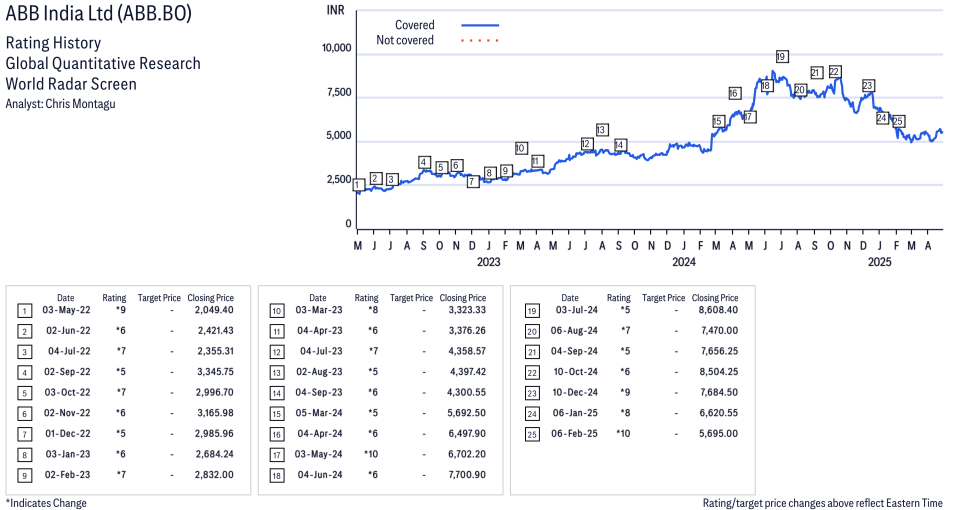The height and width of the screenshot is (510, 954).
Task: Select chart marker 22 on the graph
Action: click(x=835, y=72)
